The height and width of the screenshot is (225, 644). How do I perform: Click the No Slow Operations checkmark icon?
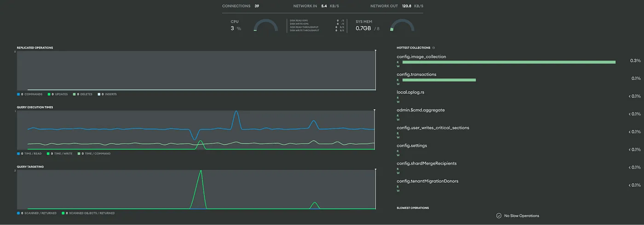pos(499,216)
